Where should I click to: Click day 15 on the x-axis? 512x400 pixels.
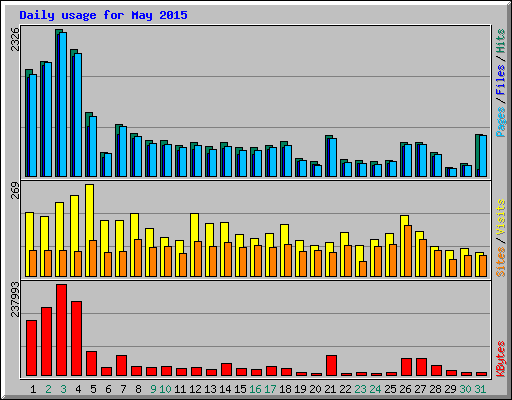[x=240, y=389]
